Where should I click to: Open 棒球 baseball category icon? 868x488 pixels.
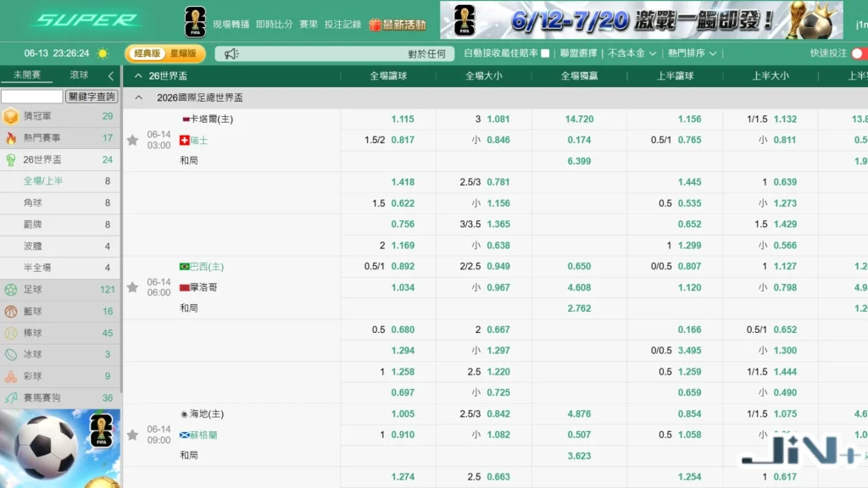[10, 332]
